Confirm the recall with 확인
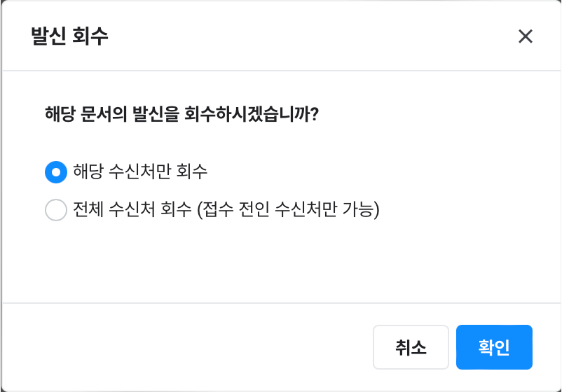562x392 pixels. coord(494,347)
